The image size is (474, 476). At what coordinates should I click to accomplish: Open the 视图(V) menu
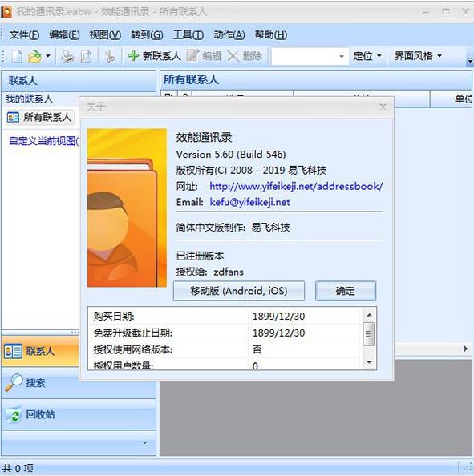pos(105,35)
